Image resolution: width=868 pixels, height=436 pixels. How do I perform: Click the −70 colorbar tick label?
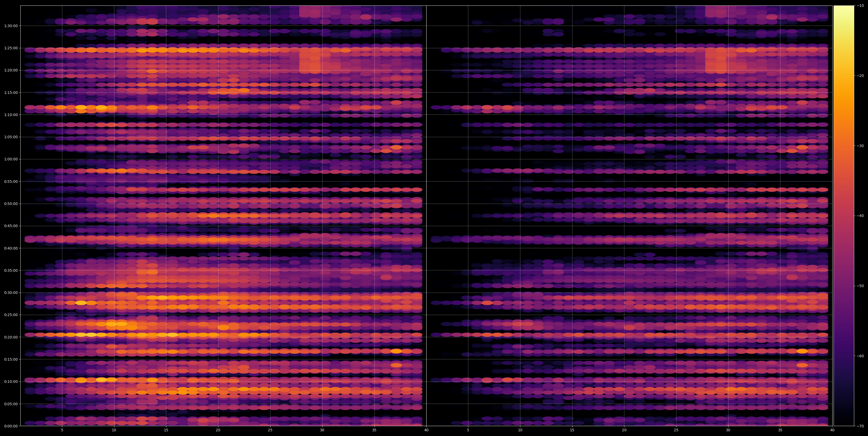click(860, 426)
